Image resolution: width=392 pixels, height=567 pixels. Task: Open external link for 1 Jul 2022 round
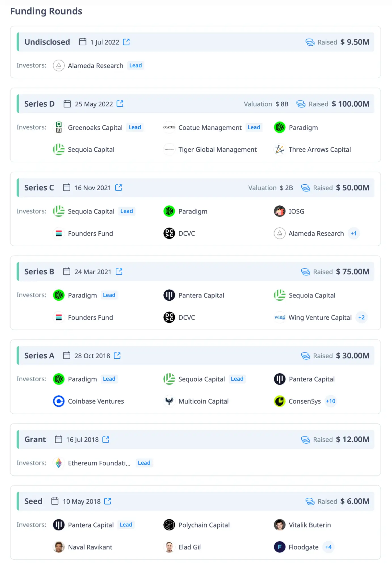click(x=126, y=42)
